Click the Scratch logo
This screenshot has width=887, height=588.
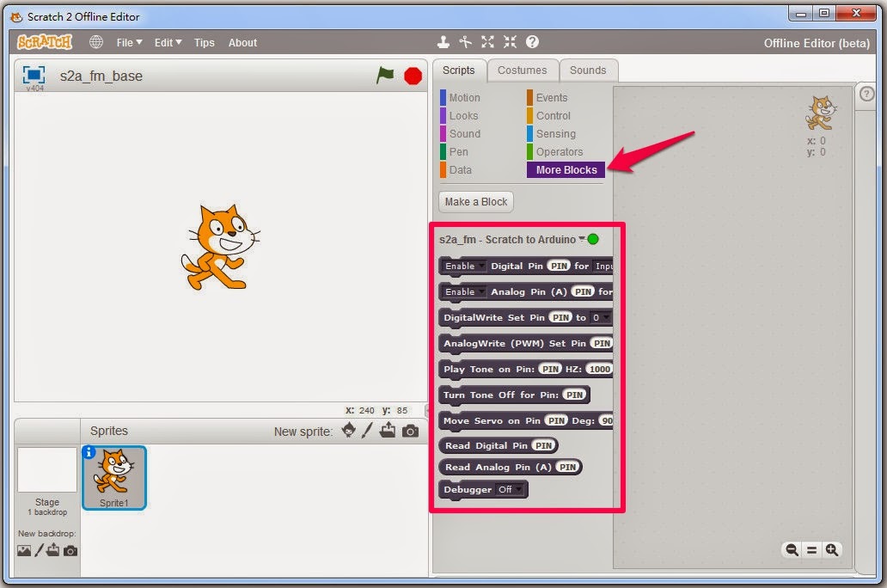tap(45, 42)
